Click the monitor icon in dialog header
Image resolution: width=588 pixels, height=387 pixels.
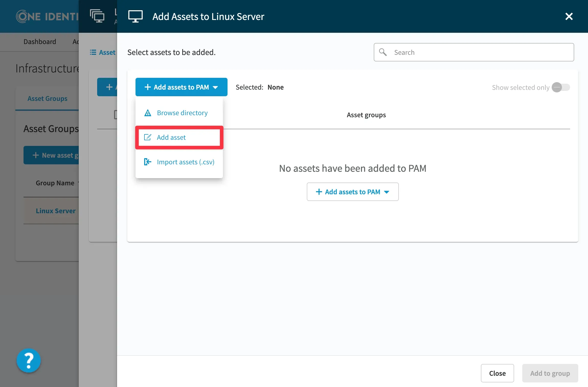135,16
